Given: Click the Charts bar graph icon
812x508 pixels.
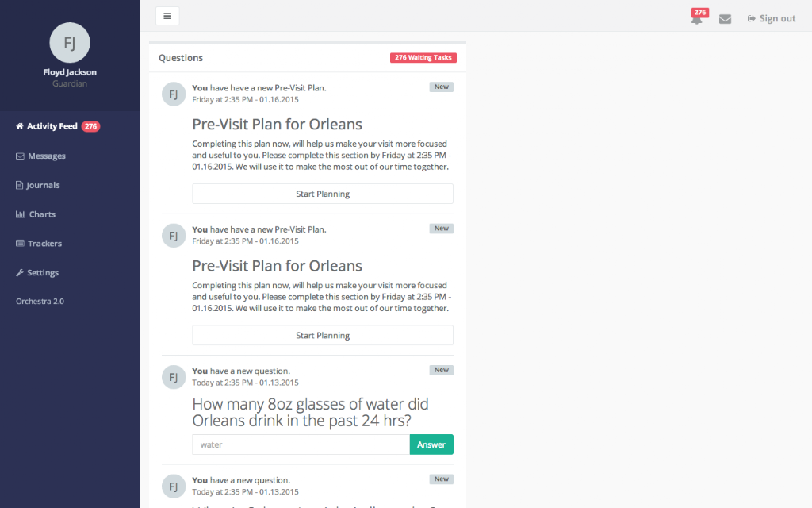Looking at the screenshot, I should (x=20, y=214).
